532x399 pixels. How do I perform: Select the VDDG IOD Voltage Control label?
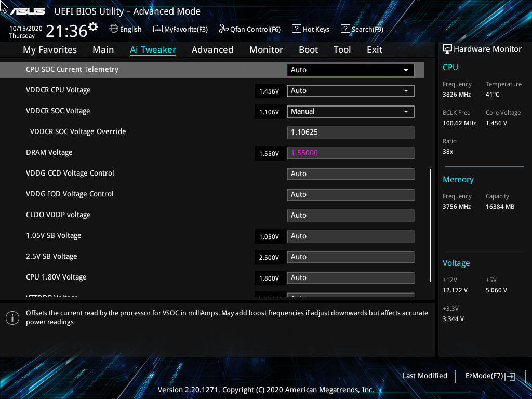(x=70, y=194)
